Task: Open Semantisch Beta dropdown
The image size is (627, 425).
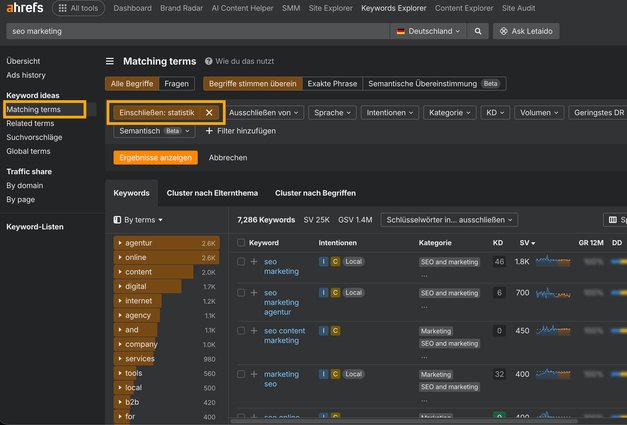Action: [154, 131]
